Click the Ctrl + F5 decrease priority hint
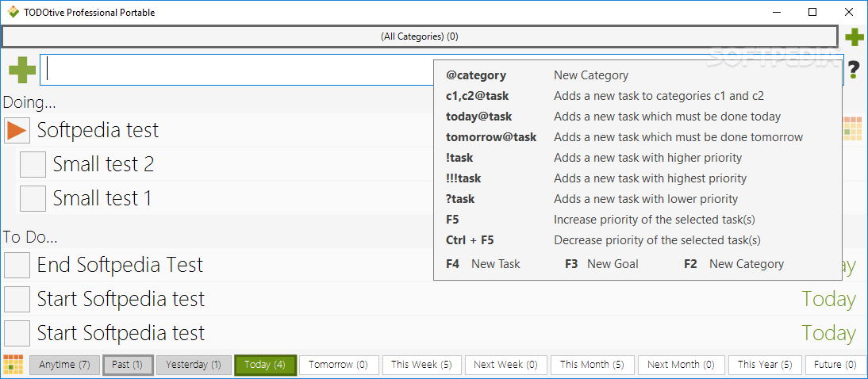This screenshot has height=379, width=868. 603,241
